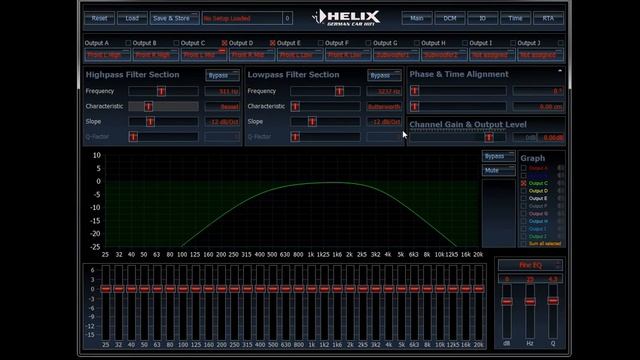Select the Front L Mid channel button
The width and height of the screenshot is (640, 360).
(x=204, y=55)
